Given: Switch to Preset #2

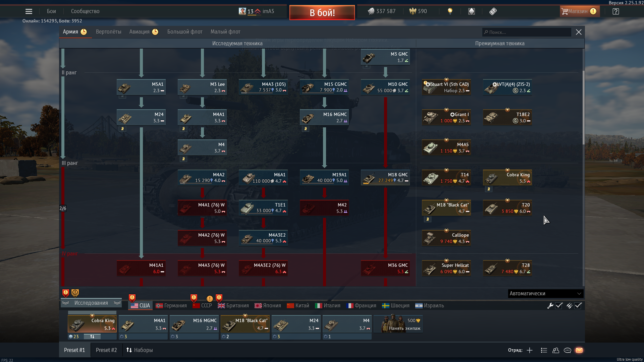Looking at the screenshot, I should coord(106,350).
